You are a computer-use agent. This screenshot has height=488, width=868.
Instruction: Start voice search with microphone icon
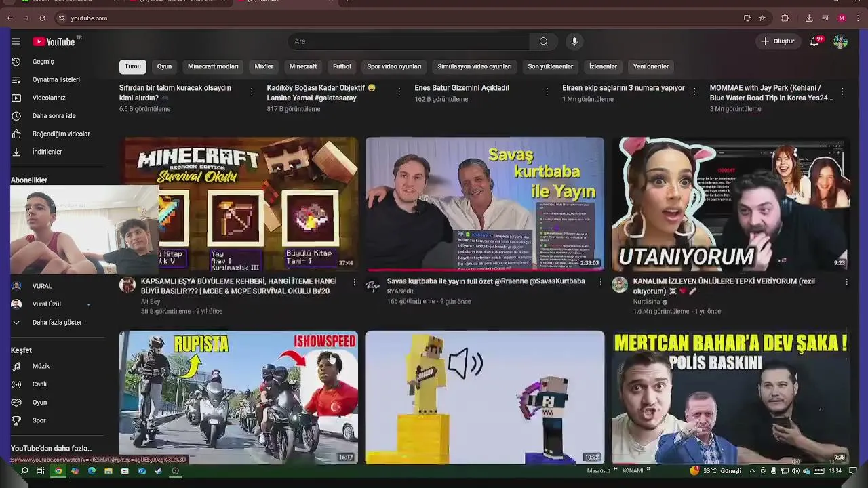tap(574, 41)
